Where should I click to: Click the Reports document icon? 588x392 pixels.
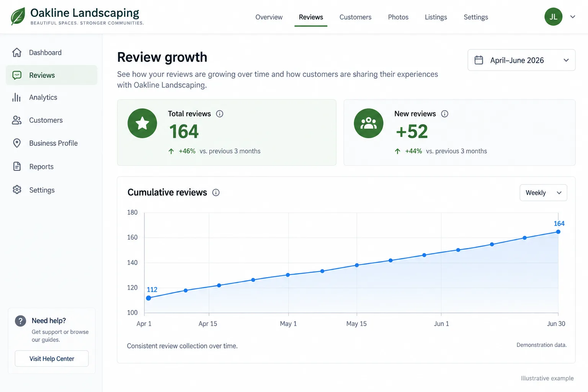[17, 166]
